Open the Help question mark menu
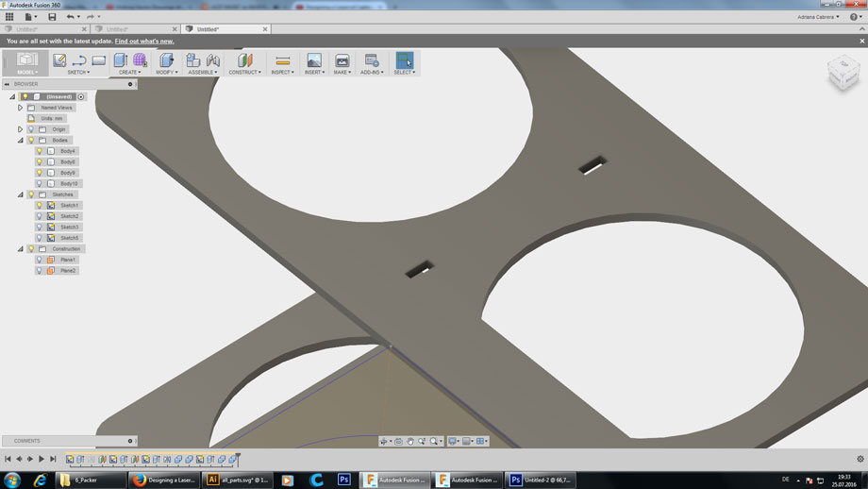The image size is (868, 489). pyautogui.click(x=854, y=17)
